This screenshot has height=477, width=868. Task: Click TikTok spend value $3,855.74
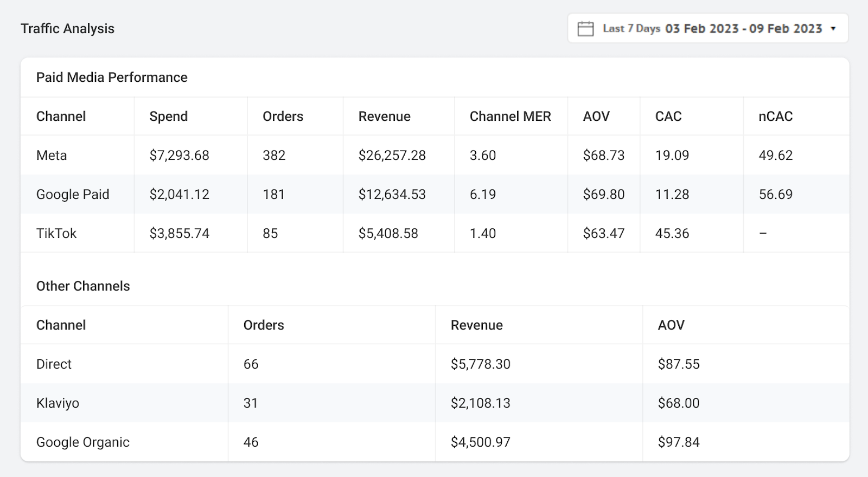(x=179, y=234)
